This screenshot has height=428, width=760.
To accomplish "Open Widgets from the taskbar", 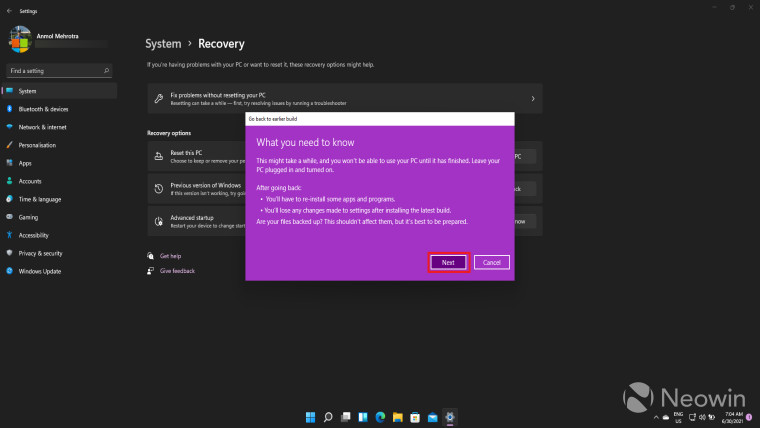I will point(363,417).
